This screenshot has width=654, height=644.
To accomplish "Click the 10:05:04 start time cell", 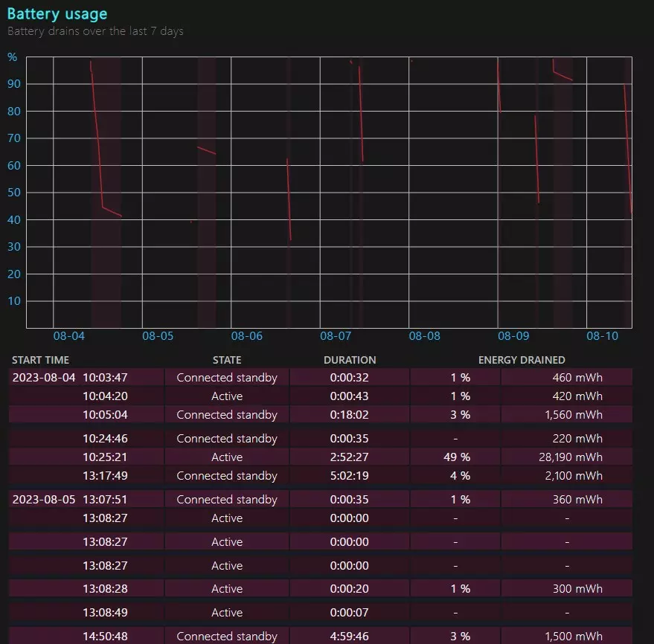I will coord(105,415).
